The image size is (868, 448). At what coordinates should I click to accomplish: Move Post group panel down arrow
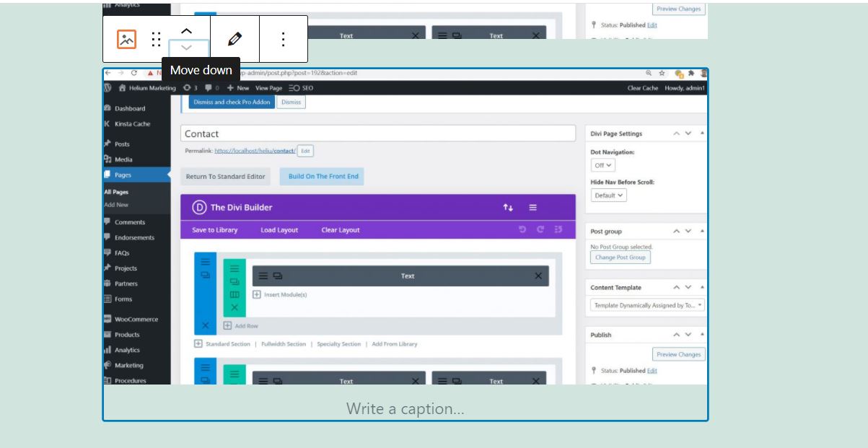688,231
